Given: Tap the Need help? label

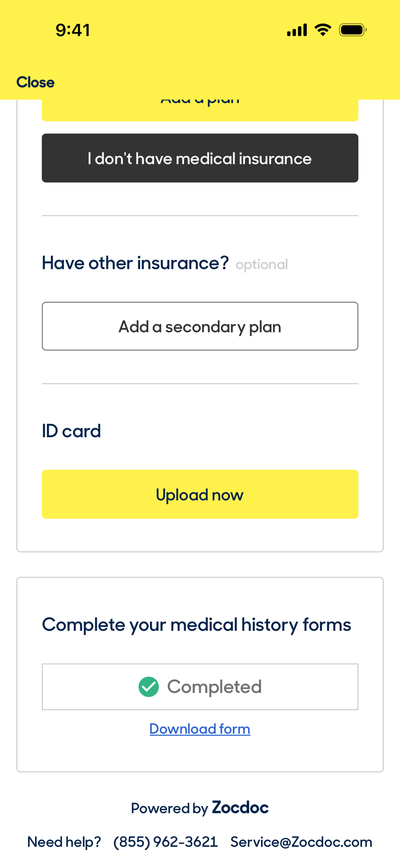Looking at the screenshot, I should 64,842.
